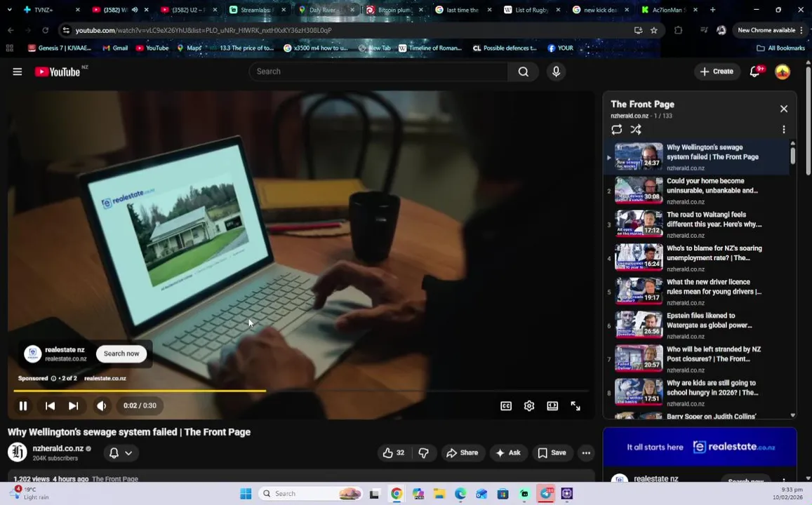Mute the video with the speaker icon
Screen dimensions: 812x505
(x=102, y=405)
